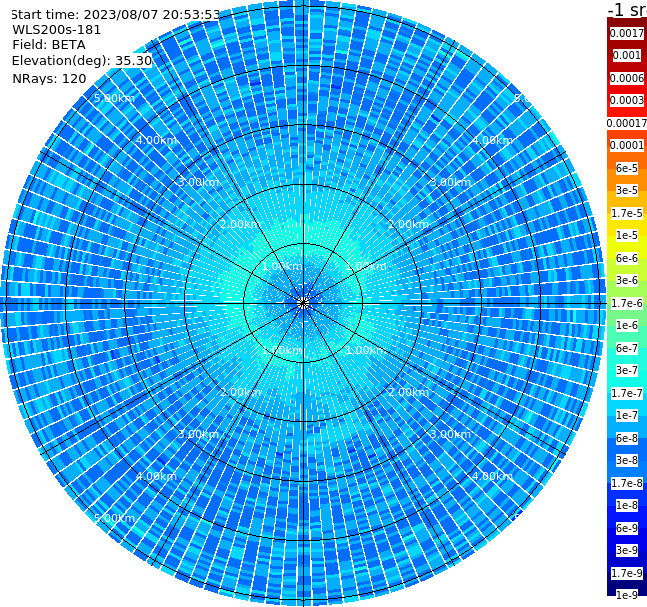This screenshot has width=647, height=607.
Task: Select the 3e-9 scale value
Action: coord(627,550)
